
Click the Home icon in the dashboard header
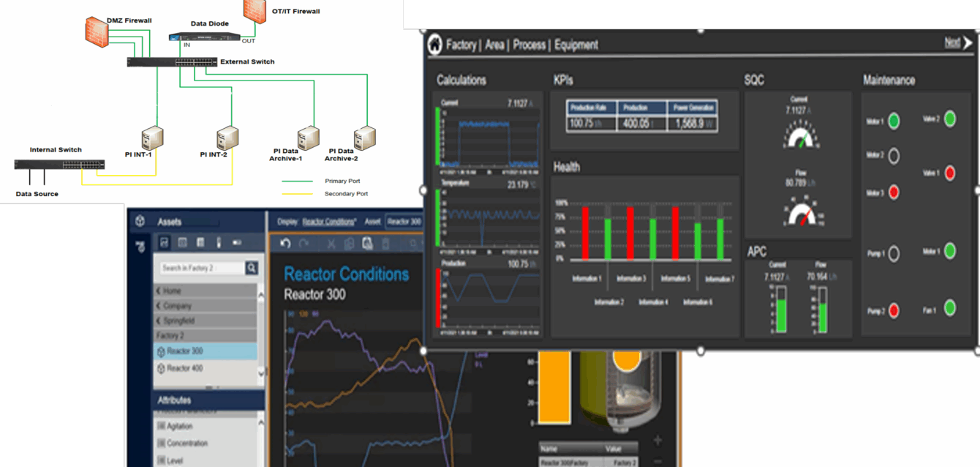coord(435,44)
